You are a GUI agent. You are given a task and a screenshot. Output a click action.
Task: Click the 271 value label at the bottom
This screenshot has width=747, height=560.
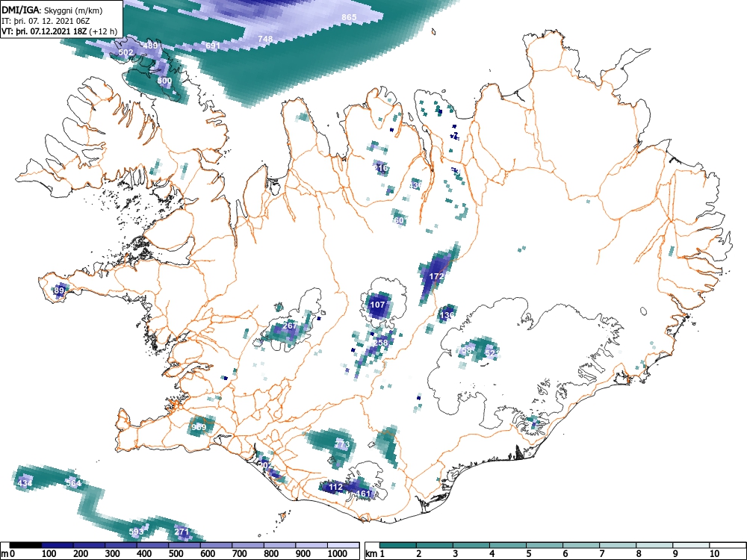tap(182, 532)
